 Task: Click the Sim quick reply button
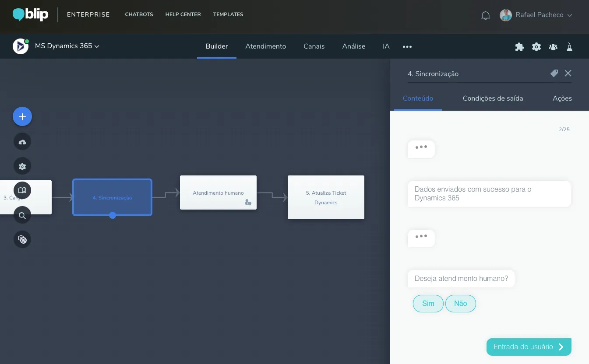428,304
